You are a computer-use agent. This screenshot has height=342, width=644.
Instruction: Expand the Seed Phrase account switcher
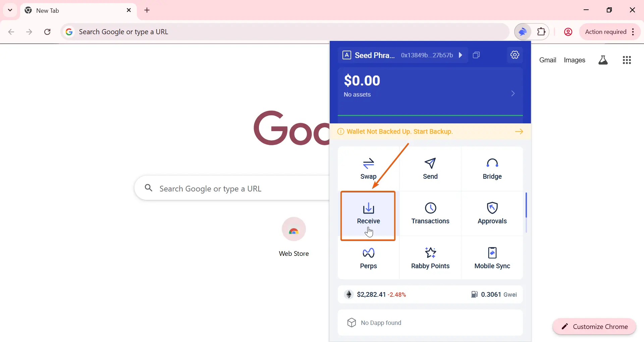pos(402,55)
